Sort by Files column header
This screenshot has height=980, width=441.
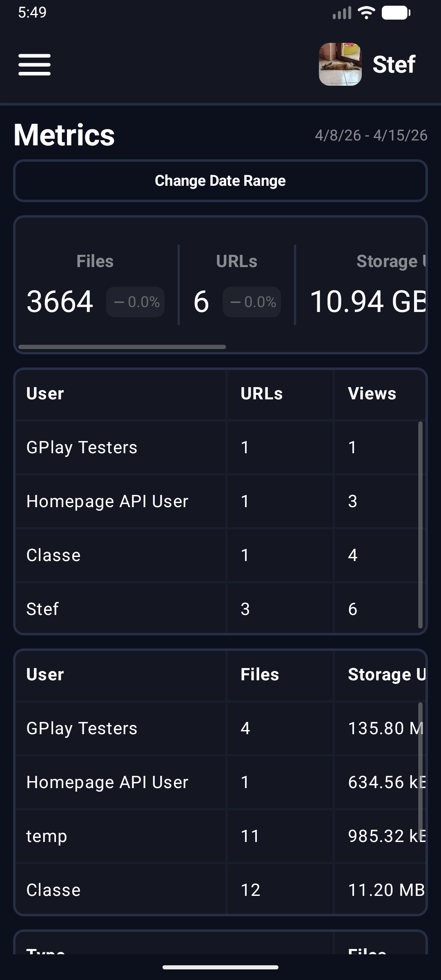[x=260, y=675]
